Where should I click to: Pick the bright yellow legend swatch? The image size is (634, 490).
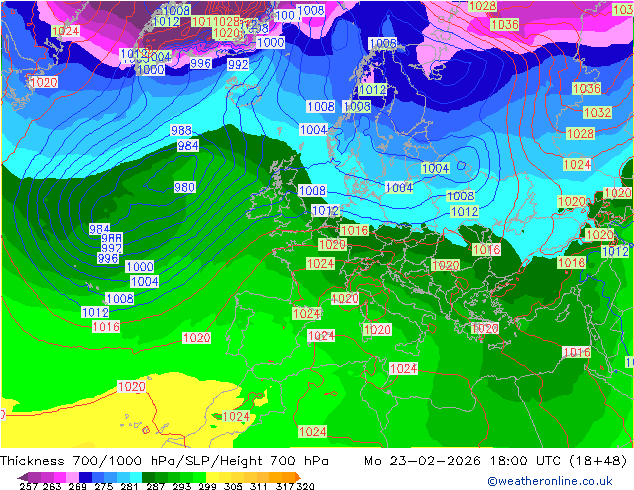click(212, 477)
